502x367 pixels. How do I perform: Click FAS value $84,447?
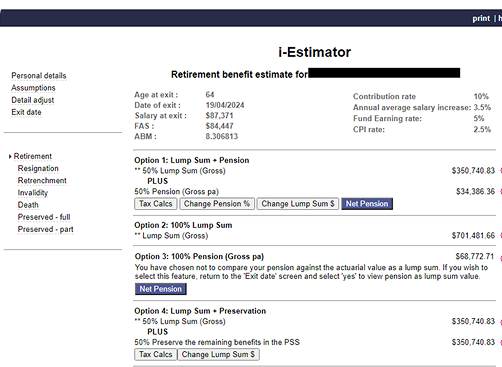[219, 126]
